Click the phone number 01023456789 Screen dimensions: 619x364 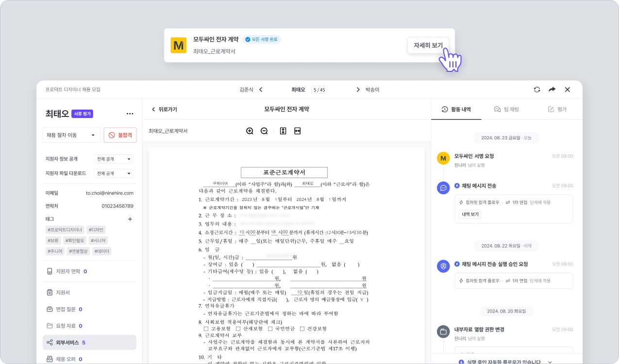117,206
